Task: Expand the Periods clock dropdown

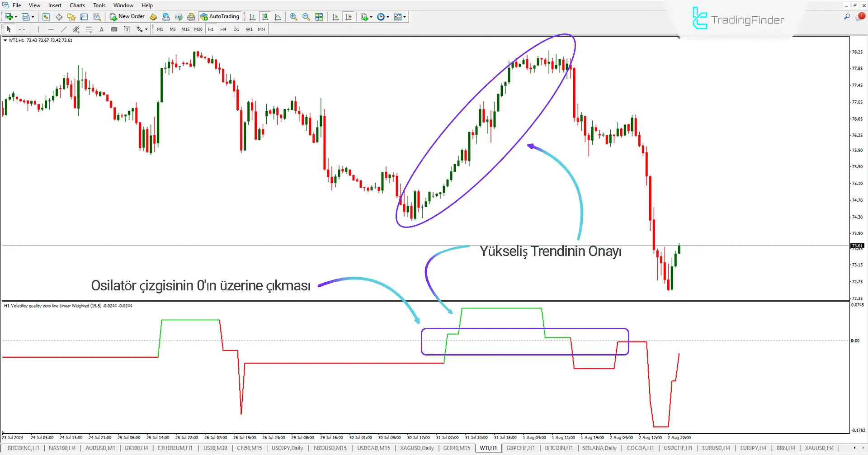Action: (x=383, y=17)
